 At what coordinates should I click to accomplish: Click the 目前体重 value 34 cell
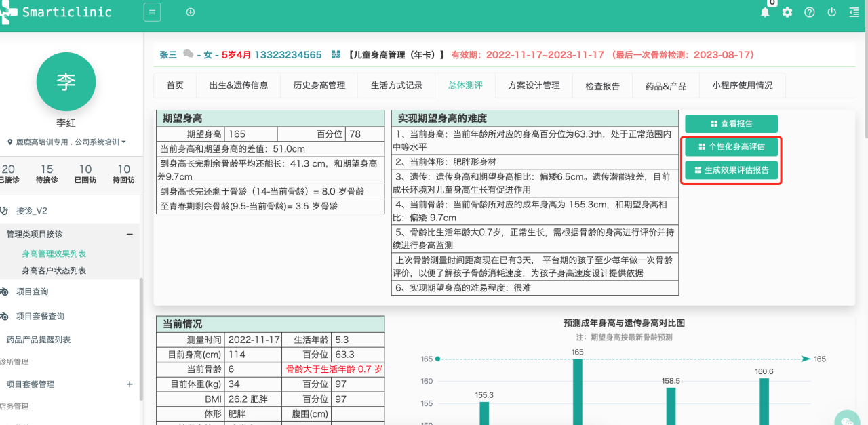[254, 384]
